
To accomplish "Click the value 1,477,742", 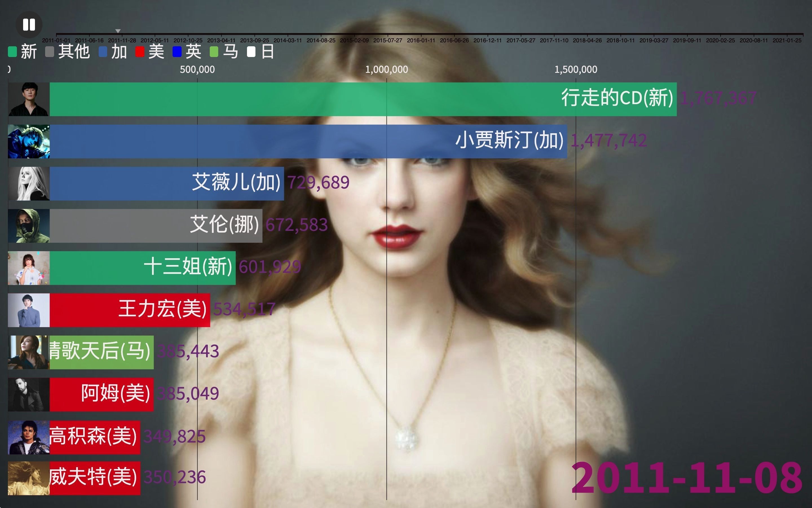I will [609, 141].
